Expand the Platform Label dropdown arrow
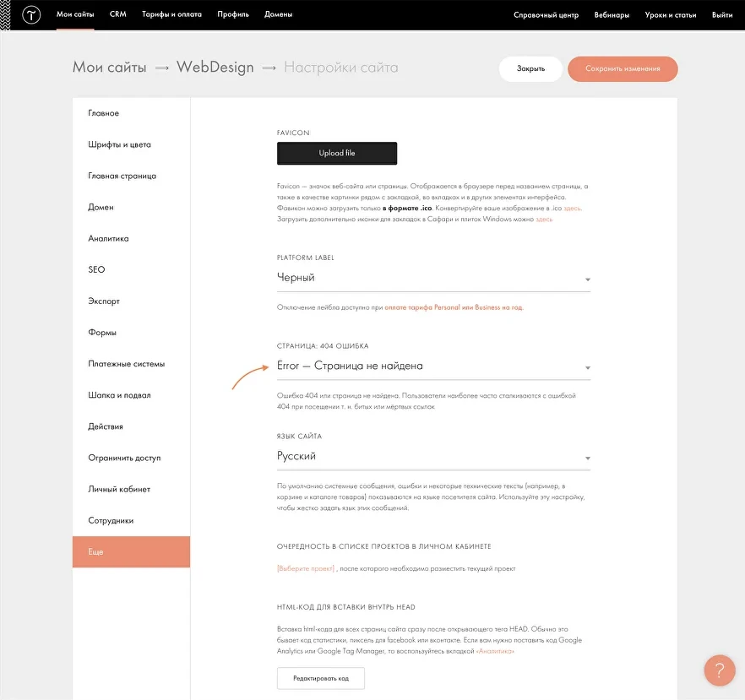Image resolution: width=745 pixels, height=700 pixels. click(587, 279)
